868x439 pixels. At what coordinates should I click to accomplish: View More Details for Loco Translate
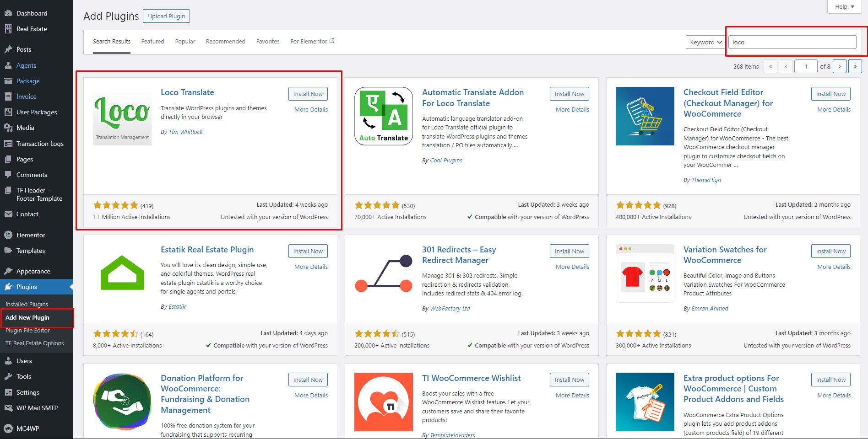pos(311,109)
